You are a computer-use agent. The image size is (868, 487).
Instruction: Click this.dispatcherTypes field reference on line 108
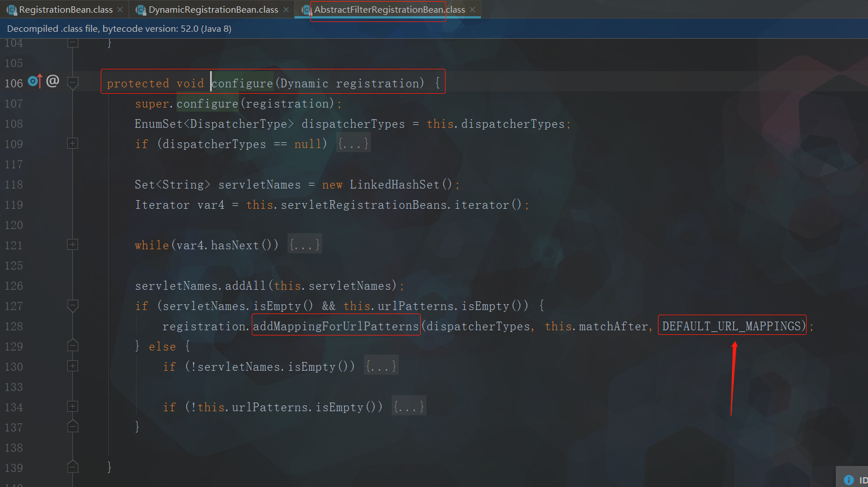(496, 124)
